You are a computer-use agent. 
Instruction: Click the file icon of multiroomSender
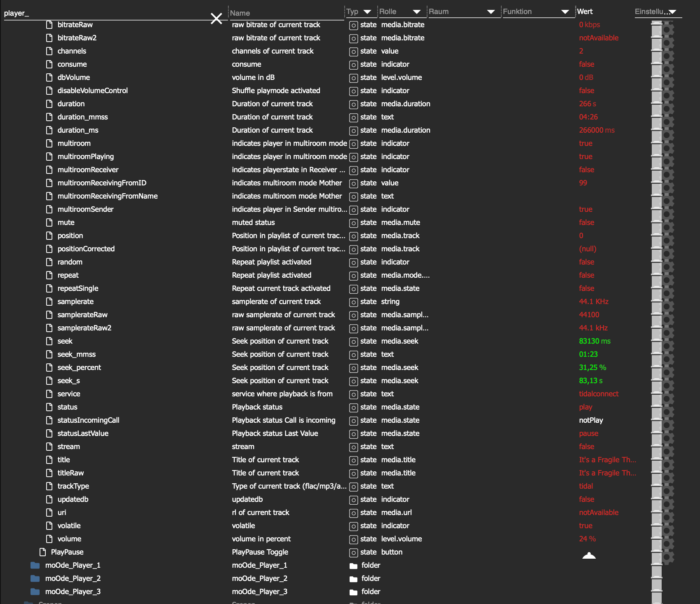49,209
